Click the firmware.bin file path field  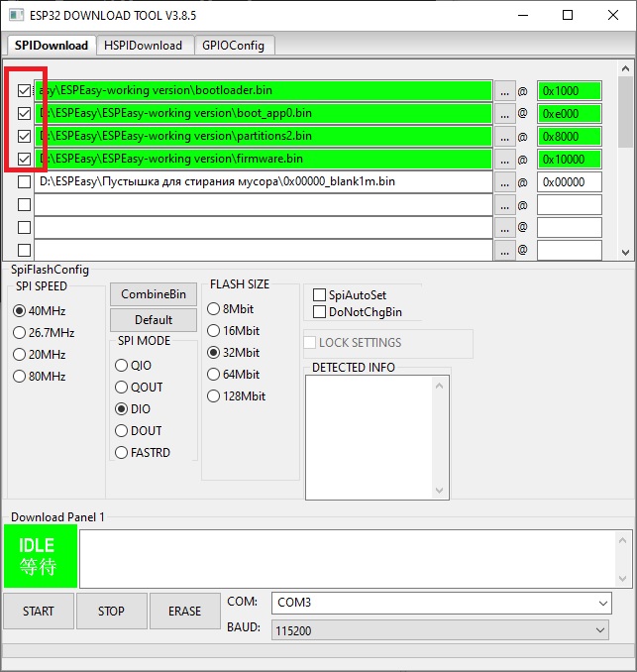click(x=264, y=159)
